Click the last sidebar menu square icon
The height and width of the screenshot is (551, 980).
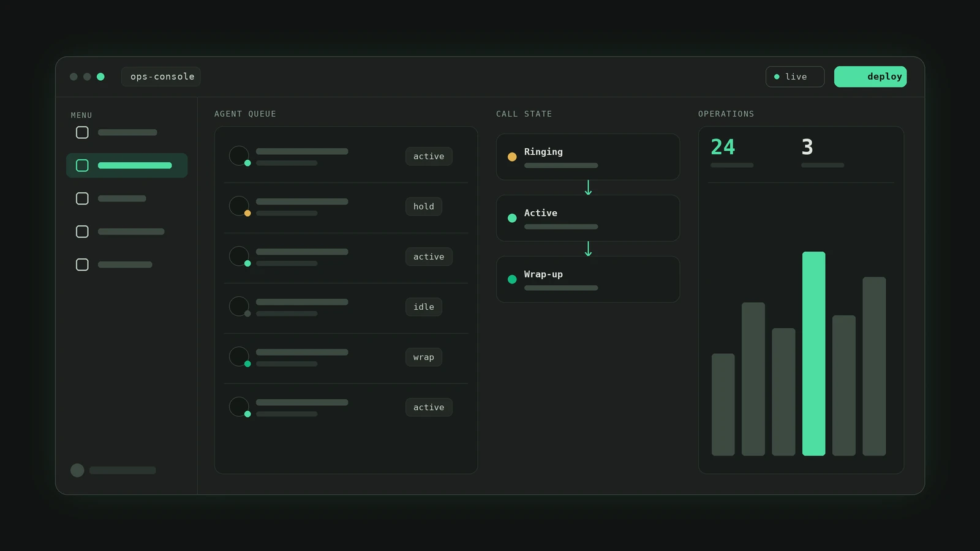tap(82, 264)
